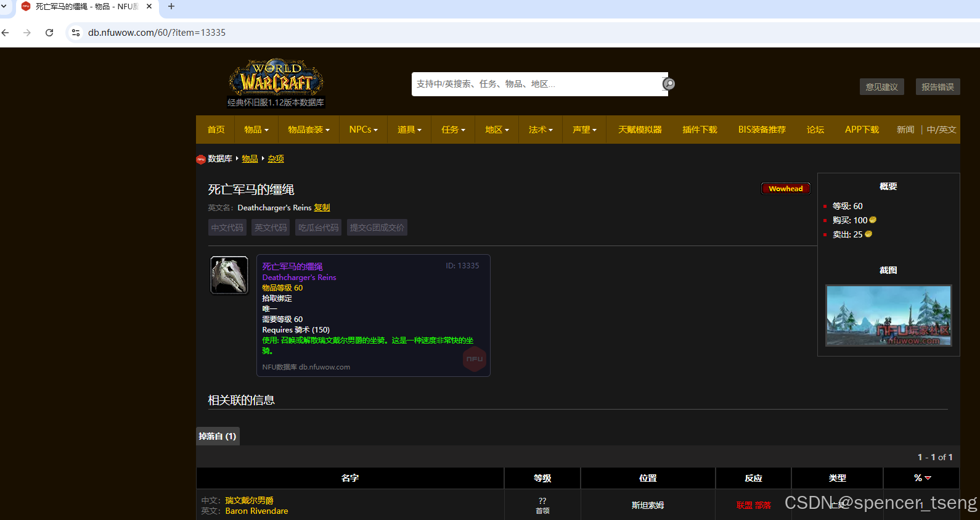The height and width of the screenshot is (520, 980).
Task: Click the search magnifier icon
Action: click(x=669, y=84)
